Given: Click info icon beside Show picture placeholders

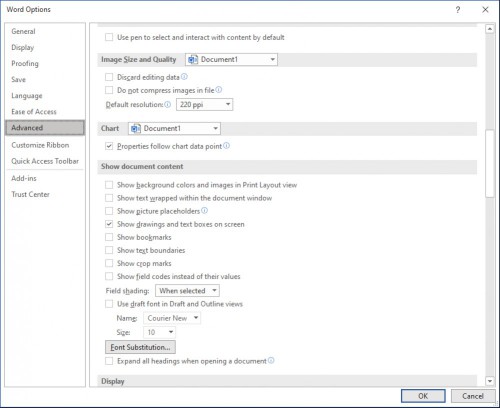Looking at the screenshot, I should pyautogui.click(x=204, y=210).
